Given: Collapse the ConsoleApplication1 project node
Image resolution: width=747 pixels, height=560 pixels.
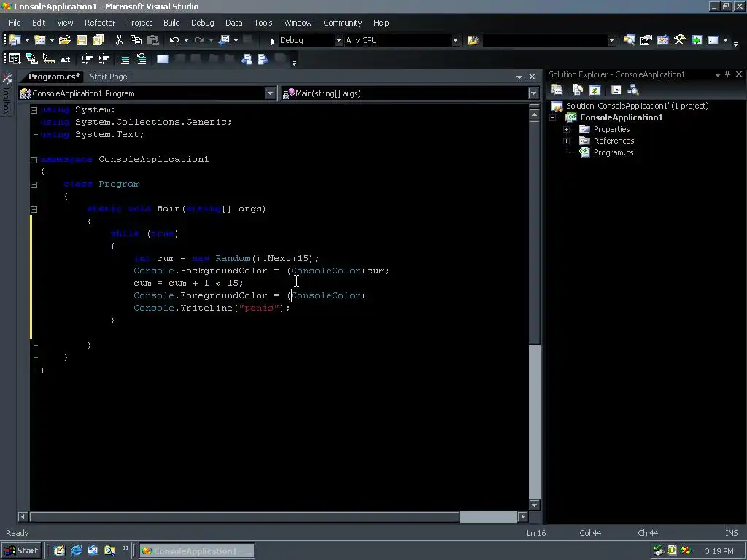Looking at the screenshot, I should tap(553, 117).
